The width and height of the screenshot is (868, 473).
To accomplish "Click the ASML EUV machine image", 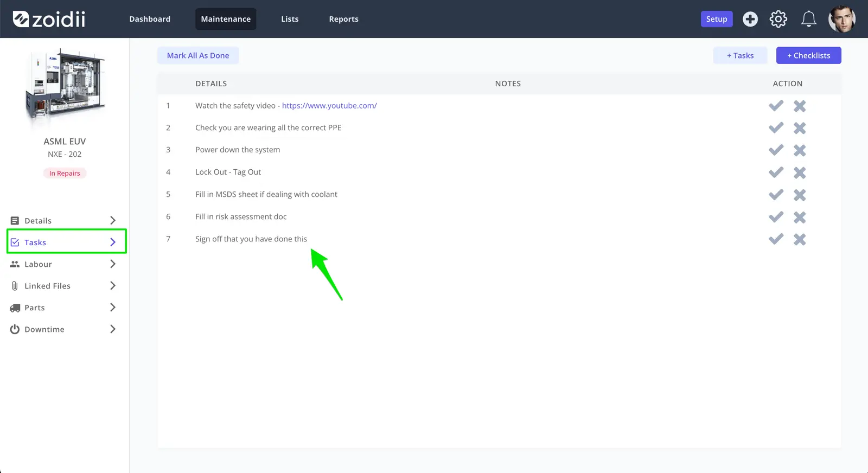I will pyautogui.click(x=65, y=85).
